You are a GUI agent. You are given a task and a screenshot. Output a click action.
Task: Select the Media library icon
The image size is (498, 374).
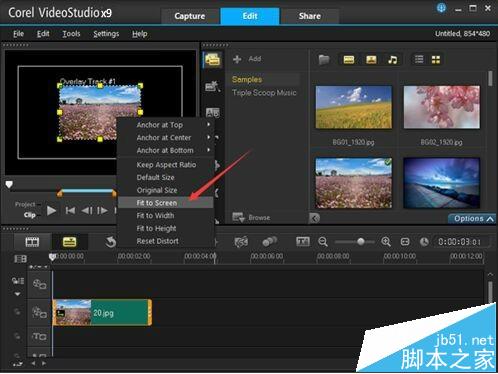(212, 60)
